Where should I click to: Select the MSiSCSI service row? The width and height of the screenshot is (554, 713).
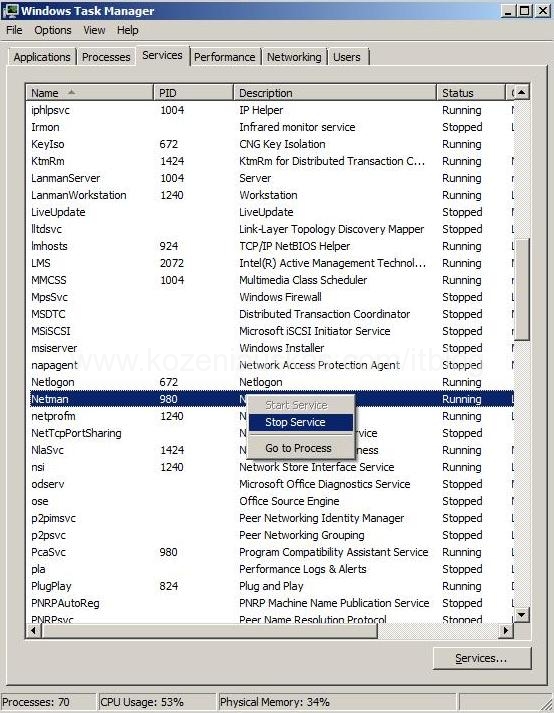(272, 331)
